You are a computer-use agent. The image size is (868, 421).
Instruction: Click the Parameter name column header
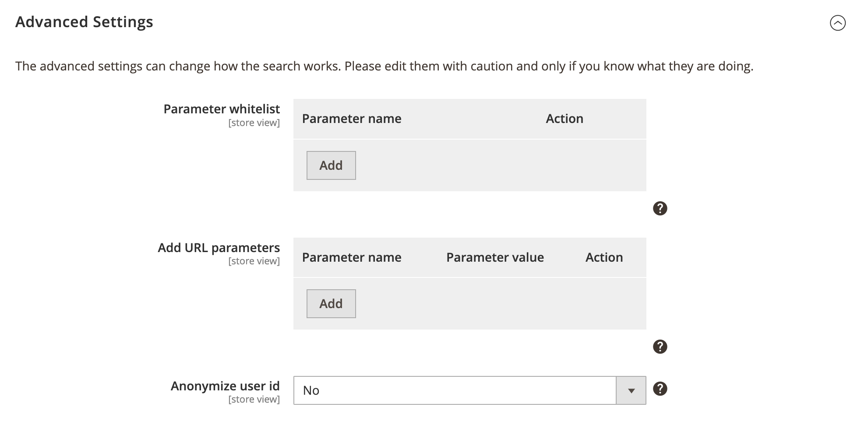coord(351,119)
